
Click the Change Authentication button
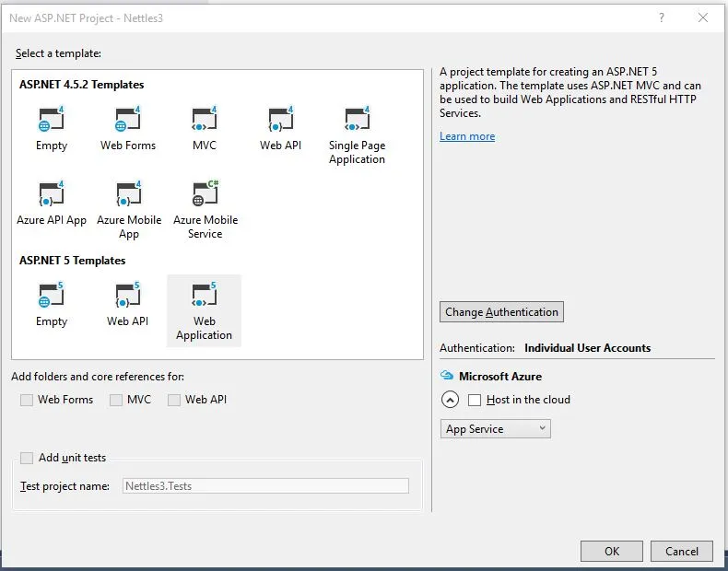501,311
